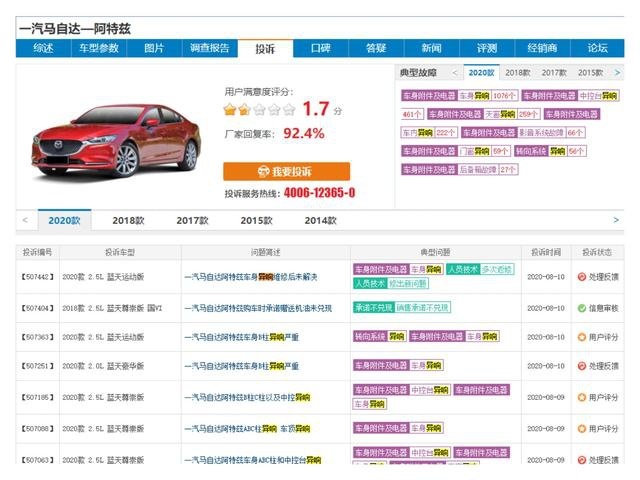Click the 门窗异响 59个 fault tag

coord(456,151)
